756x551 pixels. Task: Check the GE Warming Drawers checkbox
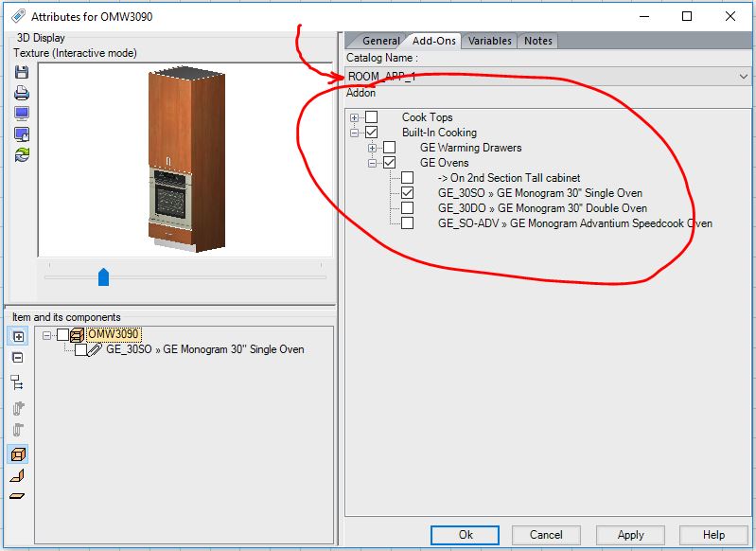coord(389,147)
